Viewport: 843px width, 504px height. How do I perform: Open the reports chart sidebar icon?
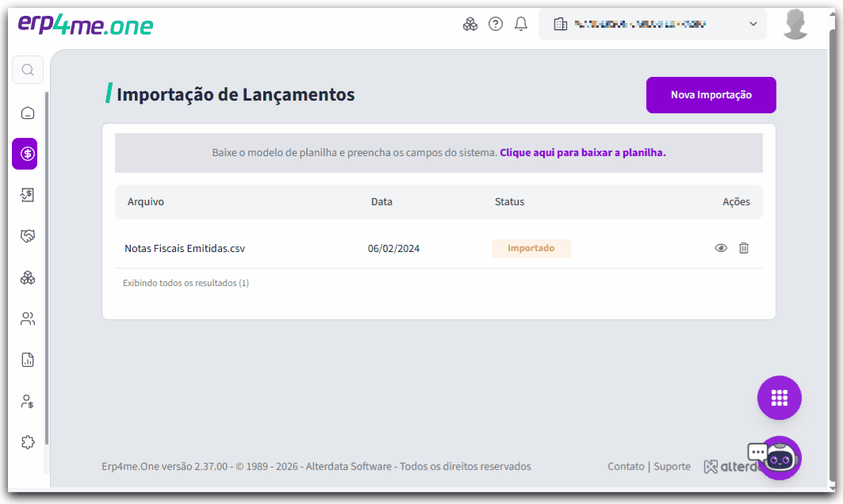(x=28, y=360)
